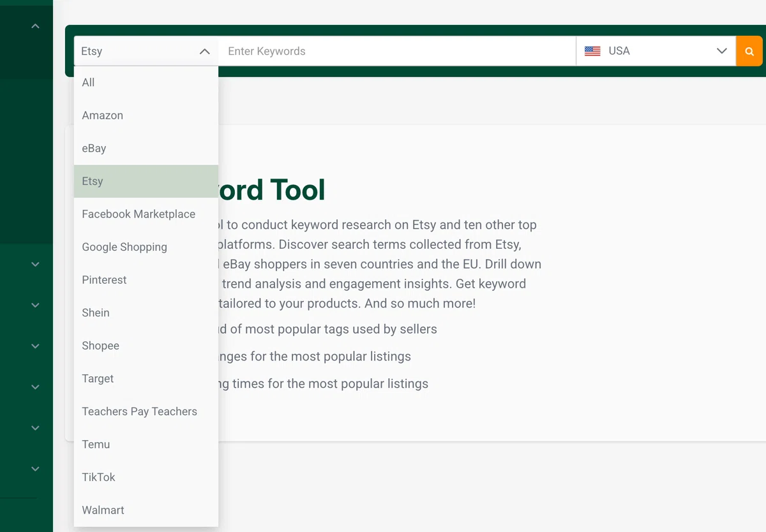Viewport: 766px width, 532px height.
Task: Choose Teachers Pay Teachers option
Action: tap(146, 411)
